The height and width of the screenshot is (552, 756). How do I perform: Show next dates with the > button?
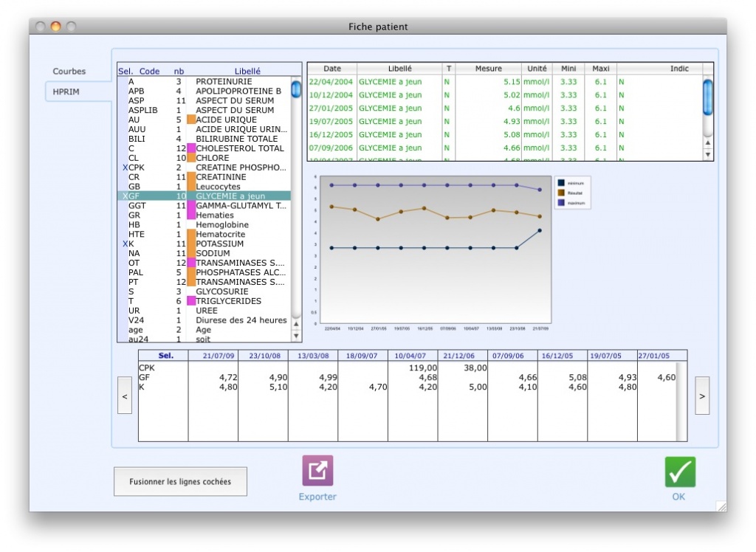(702, 396)
